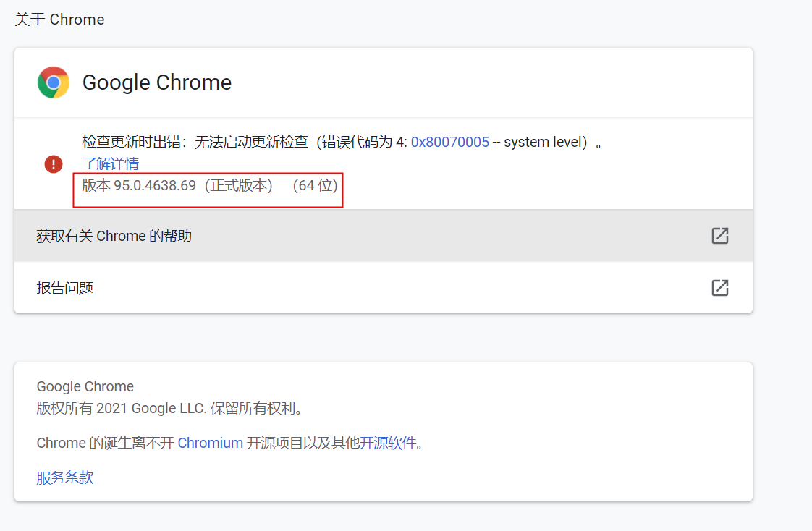
Task: Open the 服务条款 link
Action: [64, 477]
